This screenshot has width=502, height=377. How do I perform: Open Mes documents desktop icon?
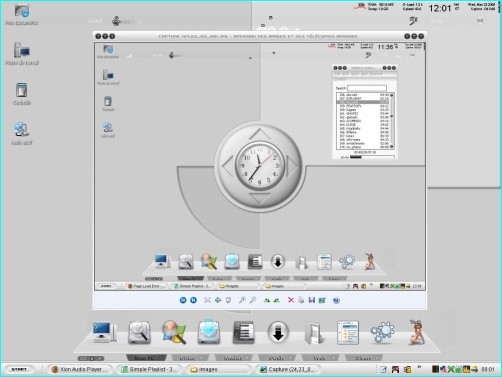[22, 15]
